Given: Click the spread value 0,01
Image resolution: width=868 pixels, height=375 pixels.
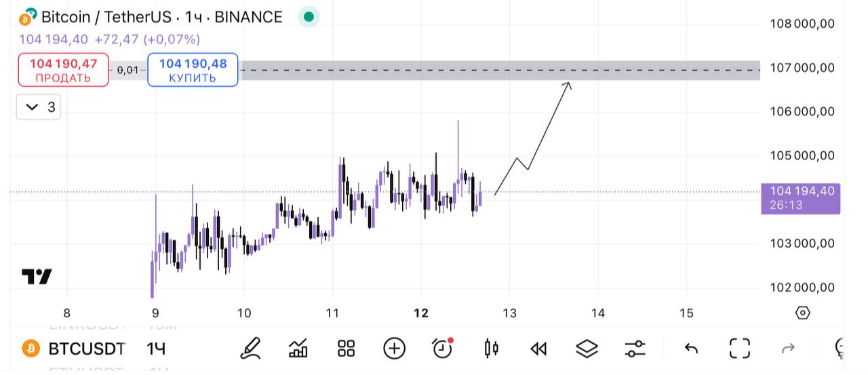Looking at the screenshot, I should (127, 70).
